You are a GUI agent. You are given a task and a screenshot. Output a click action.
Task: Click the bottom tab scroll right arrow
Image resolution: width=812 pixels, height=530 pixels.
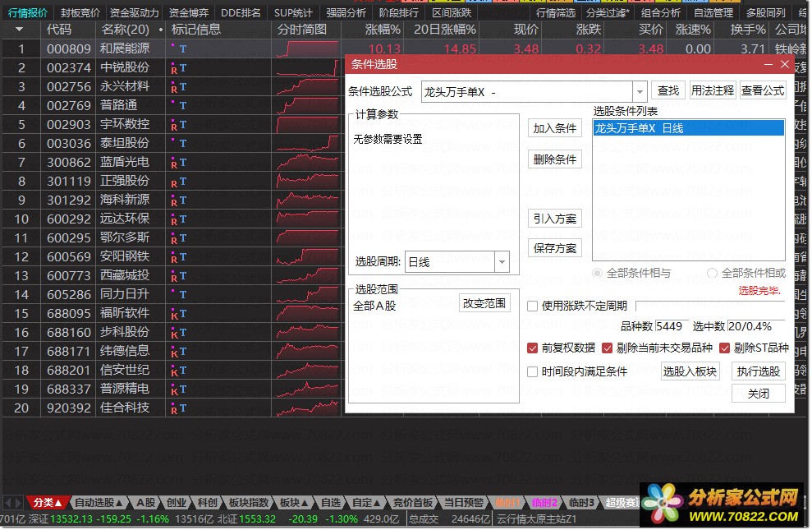pyautogui.click(x=18, y=502)
